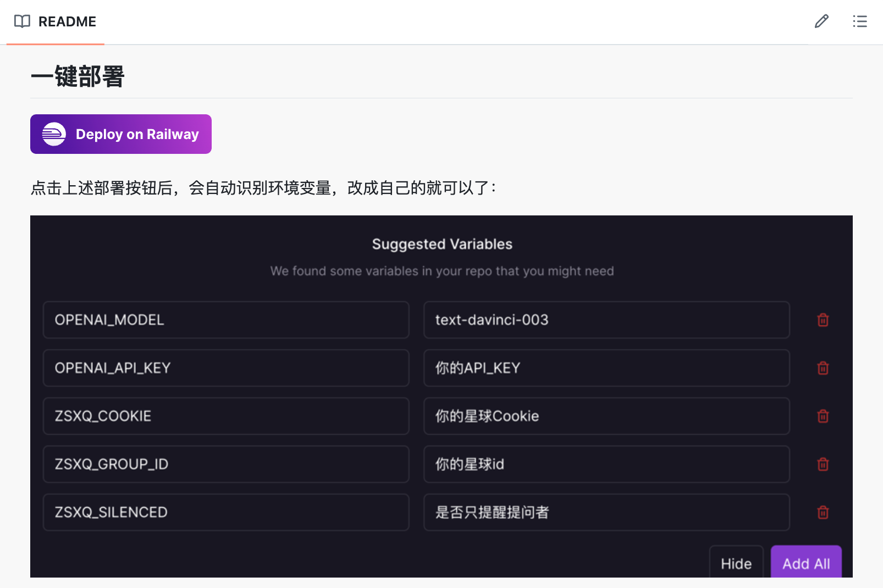This screenshot has height=588, width=883.
Task: Open the README tab
Action: coord(55,21)
